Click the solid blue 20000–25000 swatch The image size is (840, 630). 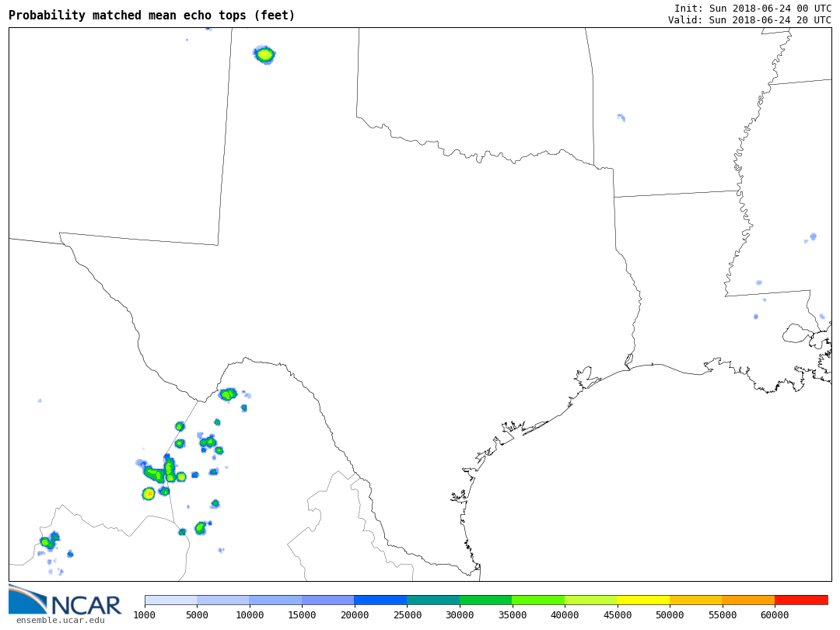[380, 600]
